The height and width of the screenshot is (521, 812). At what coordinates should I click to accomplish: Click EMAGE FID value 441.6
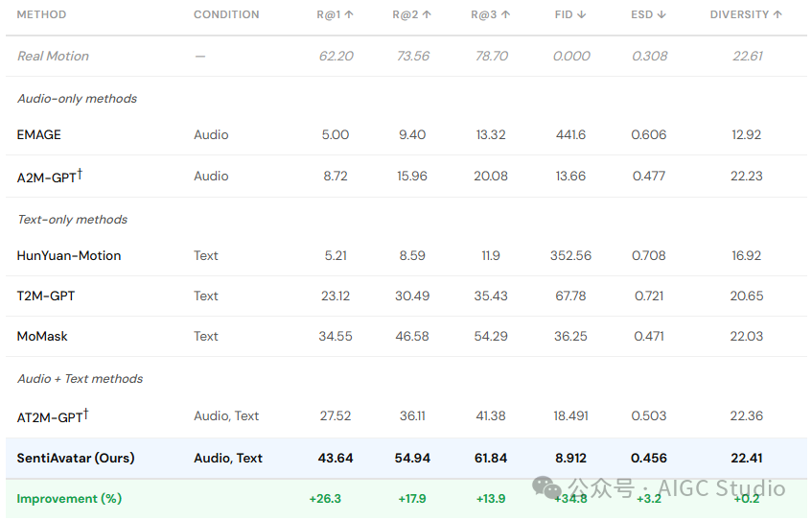570,134
